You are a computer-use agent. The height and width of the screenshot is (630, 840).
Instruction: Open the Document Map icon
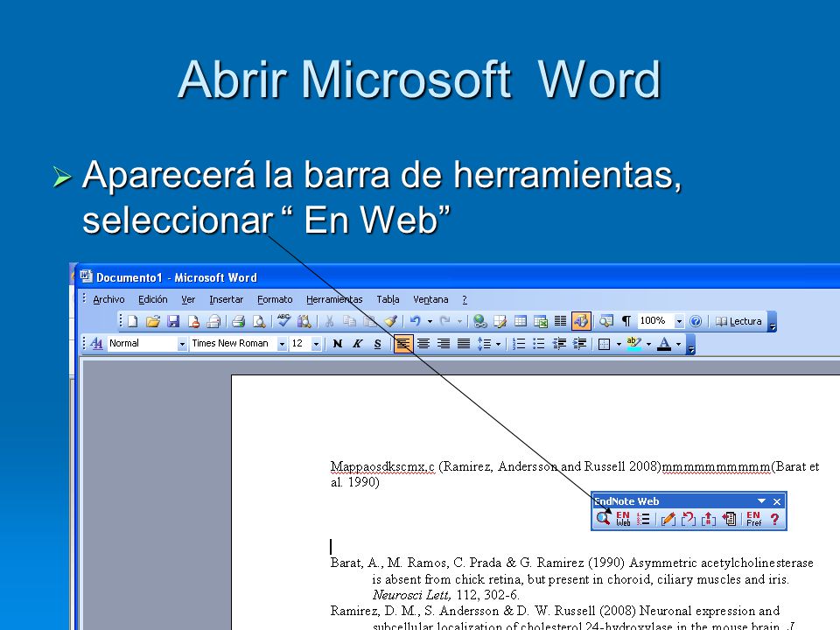tap(606, 321)
